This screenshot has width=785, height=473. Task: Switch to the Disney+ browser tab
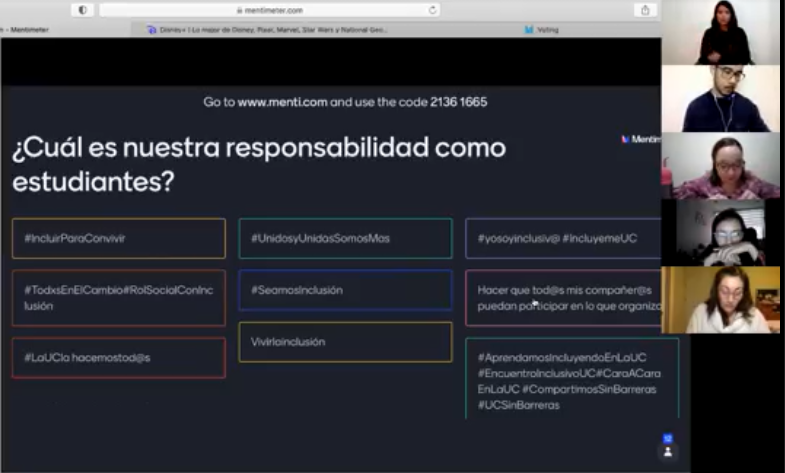270,30
